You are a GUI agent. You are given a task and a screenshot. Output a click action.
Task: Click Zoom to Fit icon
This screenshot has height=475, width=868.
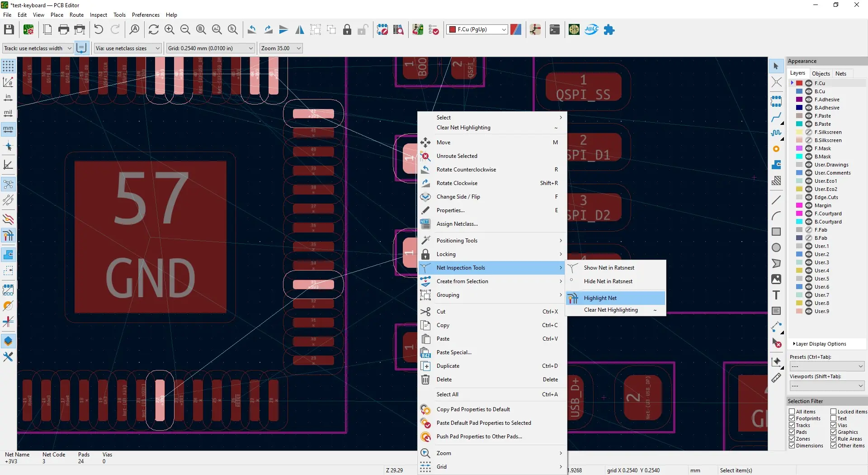click(201, 30)
